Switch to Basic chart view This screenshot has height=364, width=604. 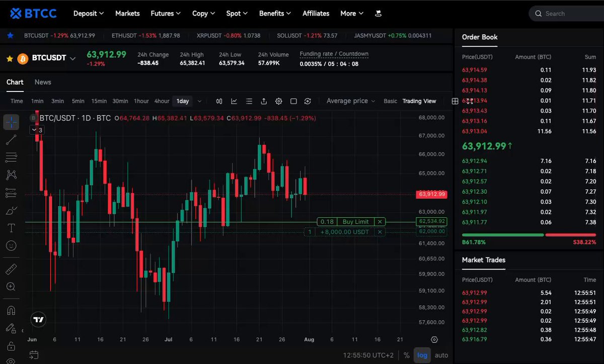click(x=390, y=101)
